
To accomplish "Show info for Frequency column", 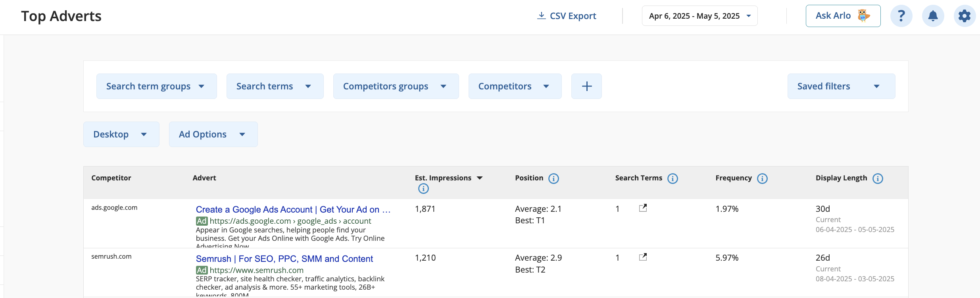I will 762,178.
